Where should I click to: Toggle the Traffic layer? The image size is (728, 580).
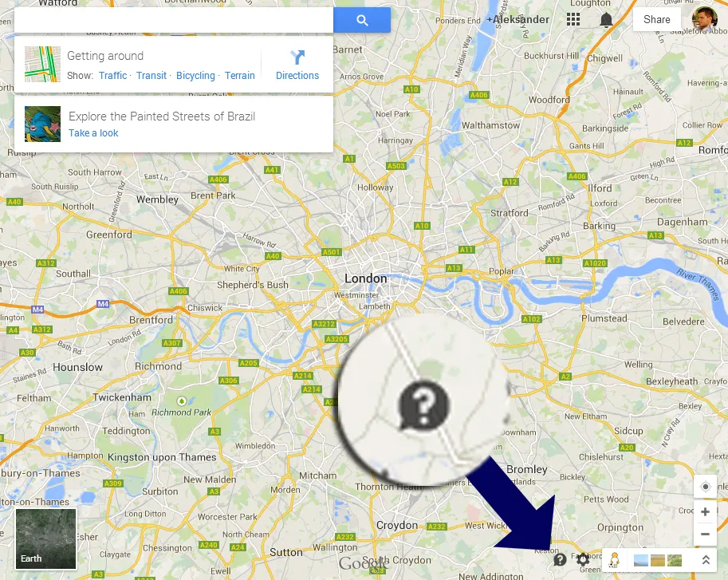click(112, 75)
